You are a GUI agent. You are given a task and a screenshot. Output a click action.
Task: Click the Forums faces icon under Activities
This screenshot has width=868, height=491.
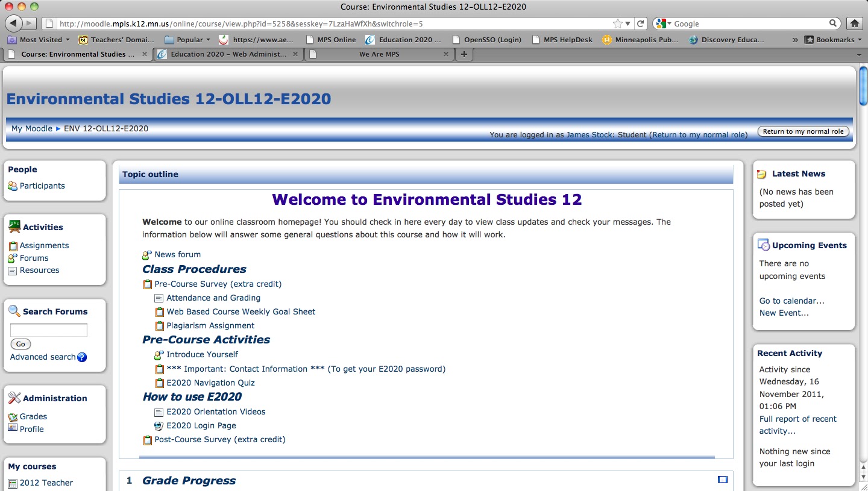pyautogui.click(x=13, y=258)
